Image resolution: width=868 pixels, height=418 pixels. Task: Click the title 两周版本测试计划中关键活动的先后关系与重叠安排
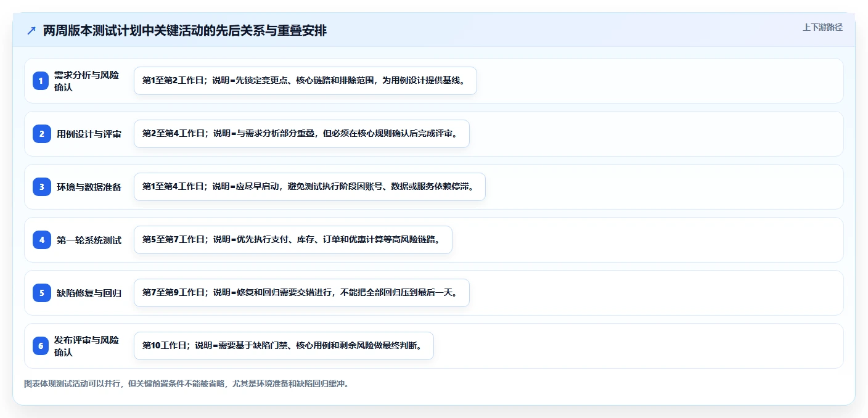click(x=185, y=31)
